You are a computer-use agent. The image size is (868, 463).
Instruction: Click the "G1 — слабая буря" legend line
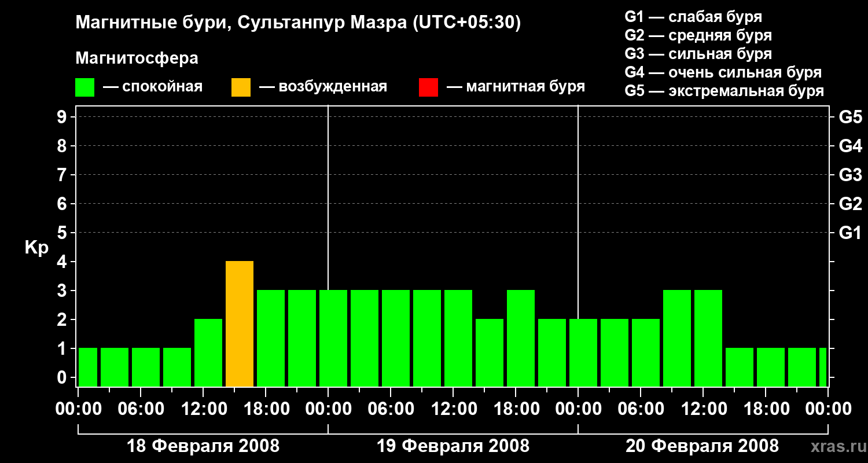[693, 16]
